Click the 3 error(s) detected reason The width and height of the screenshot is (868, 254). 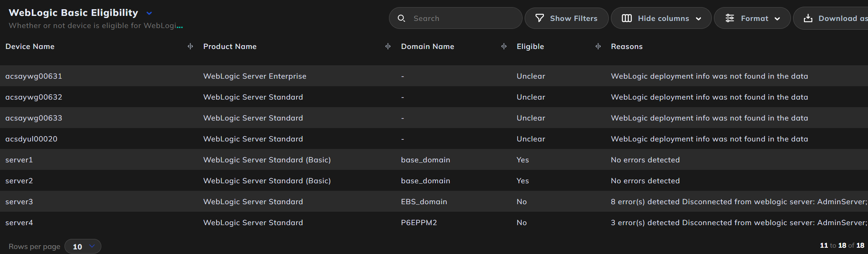pos(739,223)
